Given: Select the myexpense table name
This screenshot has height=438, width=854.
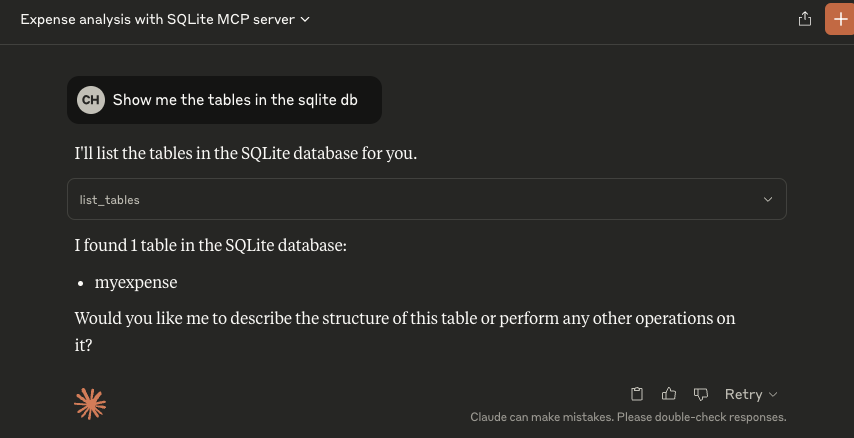Looking at the screenshot, I should (136, 283).
